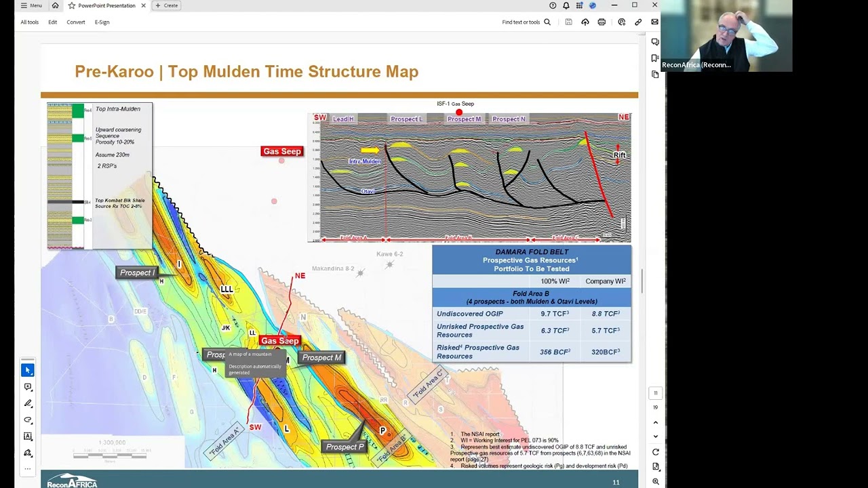Click the current page number box 11
Viewport: 868px width, 488px height.
pyautogui.click(x=655, y=393)
